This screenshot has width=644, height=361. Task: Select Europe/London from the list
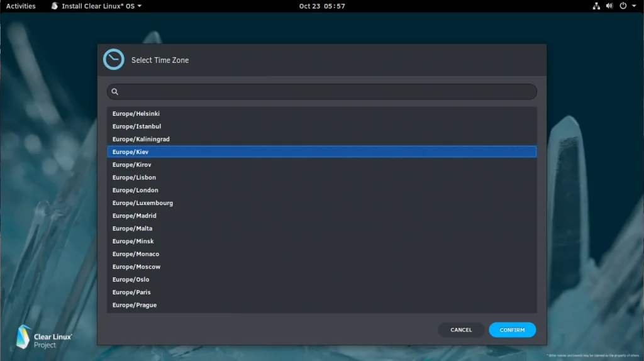[x=322, y=190]
